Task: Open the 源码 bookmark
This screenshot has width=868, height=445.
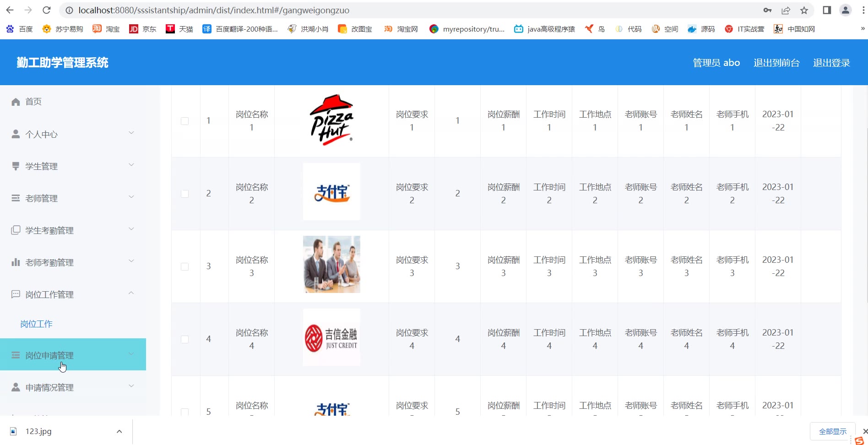Action: (701, 29)
